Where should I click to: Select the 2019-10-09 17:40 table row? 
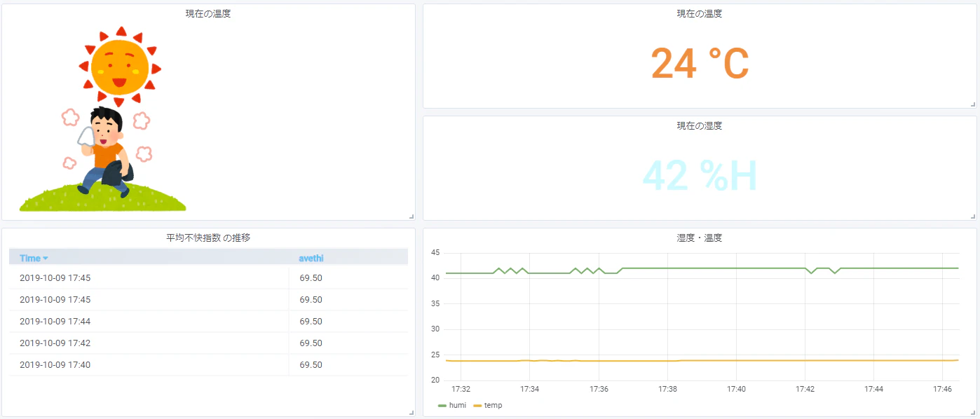click(x=208, y=365)
